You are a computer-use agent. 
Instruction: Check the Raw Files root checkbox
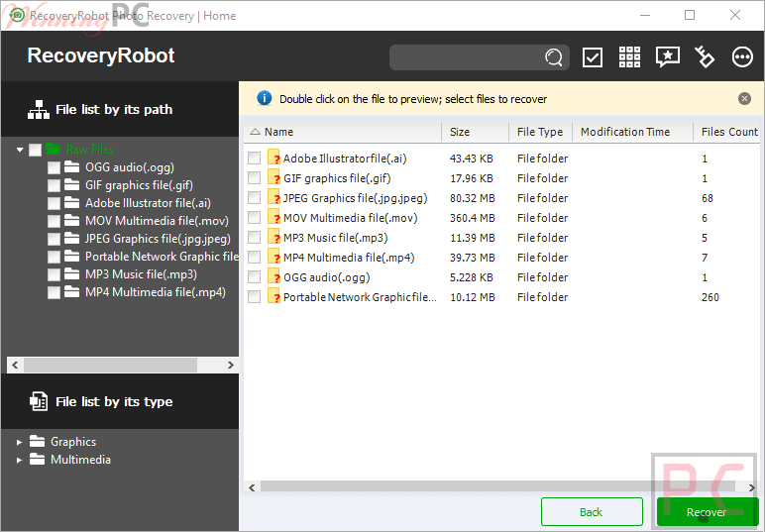coord(35,150)
